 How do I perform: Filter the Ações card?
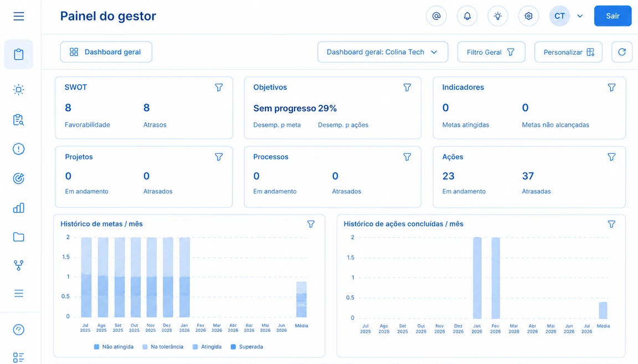point(611,157)
